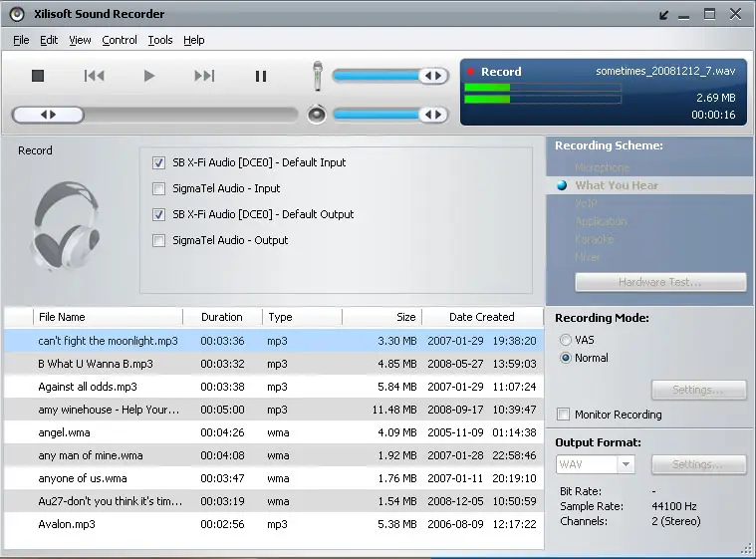This screenshot has height=559, width=756.
Task: Click the window resize grip corner
Action: click(747, 549)
